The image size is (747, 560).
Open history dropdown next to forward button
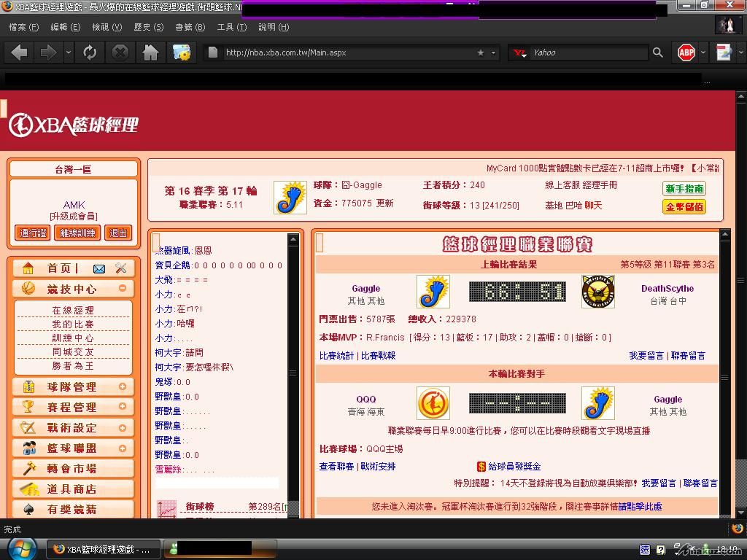(69, 52)
